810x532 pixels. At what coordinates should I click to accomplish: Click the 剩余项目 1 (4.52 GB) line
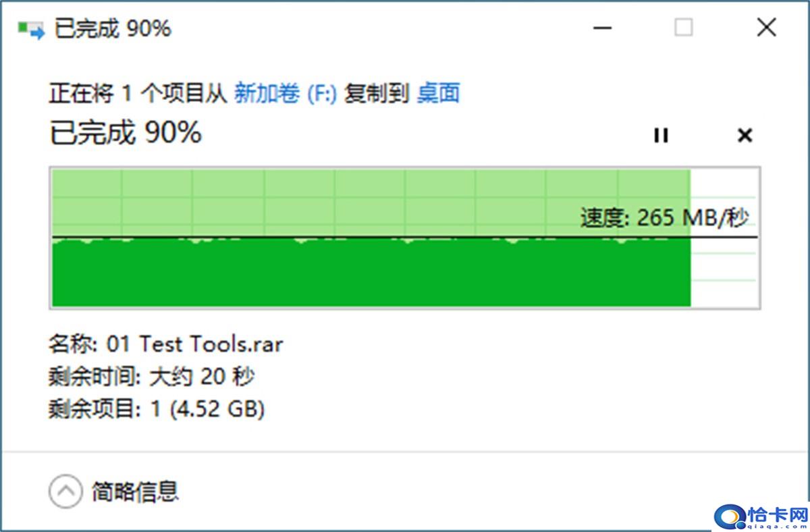point(157,409)
